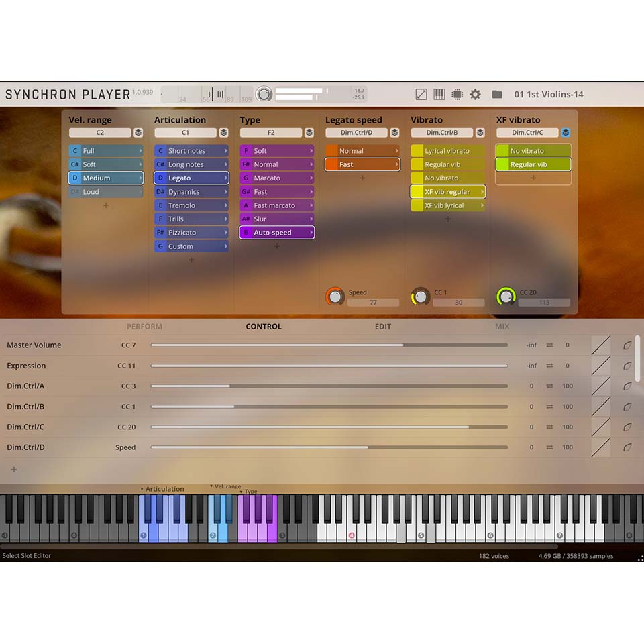Click the CPU engine icon in toolbar
This screenshot has height=644, width=644.
(457, 94)
